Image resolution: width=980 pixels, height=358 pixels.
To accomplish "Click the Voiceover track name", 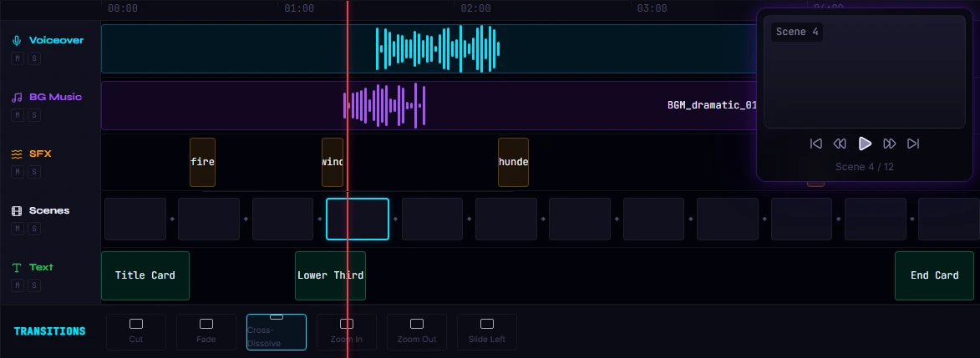I will click(x=56, y=41).
